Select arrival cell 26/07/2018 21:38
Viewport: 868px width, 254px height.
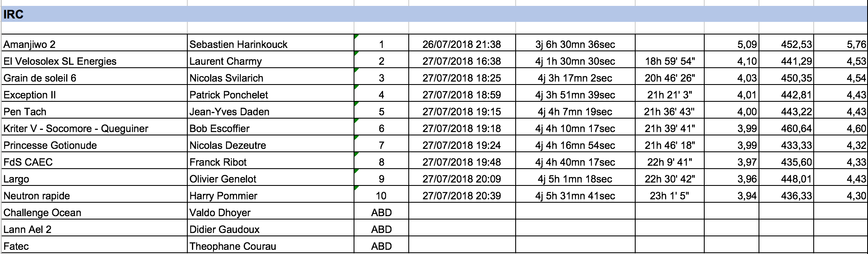pos(461,45)
